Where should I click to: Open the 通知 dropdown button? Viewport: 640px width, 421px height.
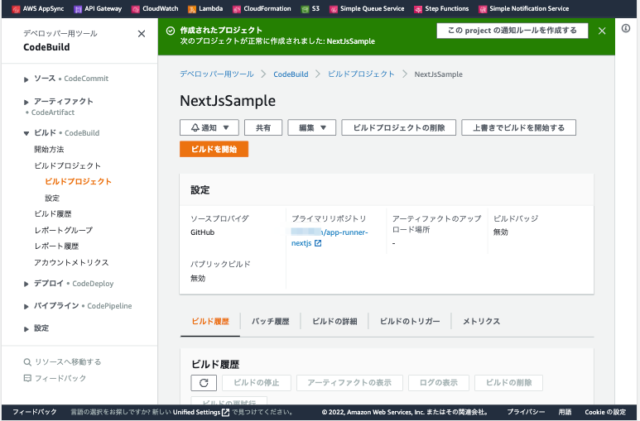click(209, 128)
